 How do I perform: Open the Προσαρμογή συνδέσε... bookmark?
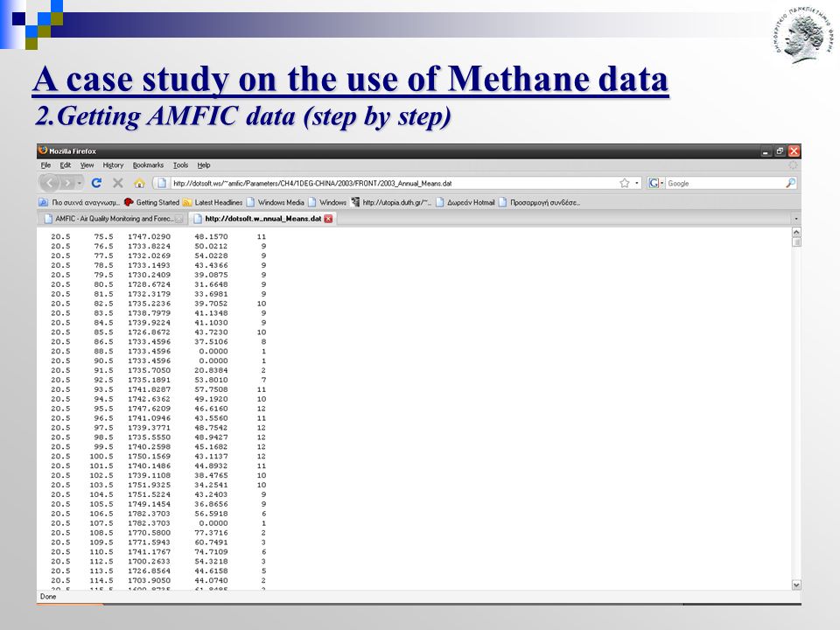pyautogui.click(x=540, y=202)
